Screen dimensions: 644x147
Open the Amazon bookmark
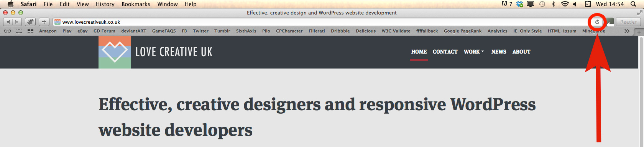click(x=48, y=31)
